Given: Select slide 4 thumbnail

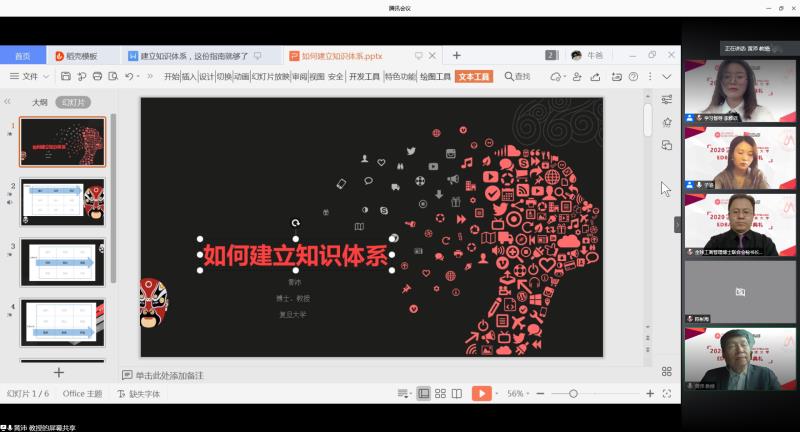Looking at the screenshot, I should pos(62,322).
